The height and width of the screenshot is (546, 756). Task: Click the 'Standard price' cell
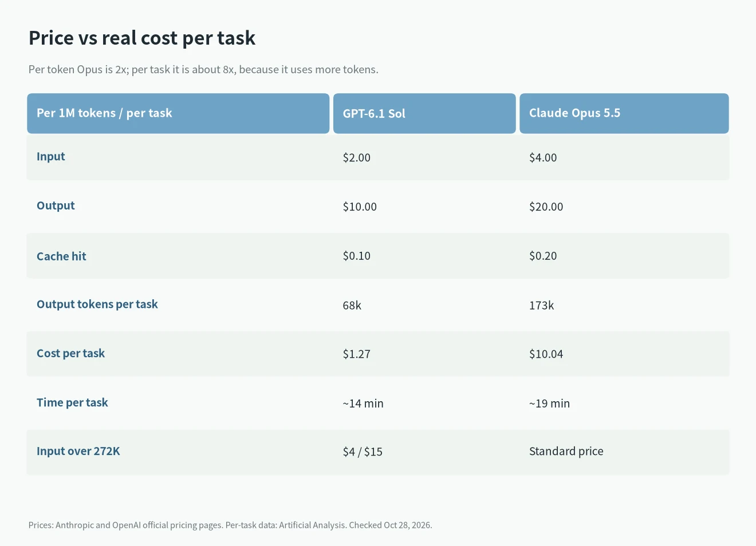566,452
